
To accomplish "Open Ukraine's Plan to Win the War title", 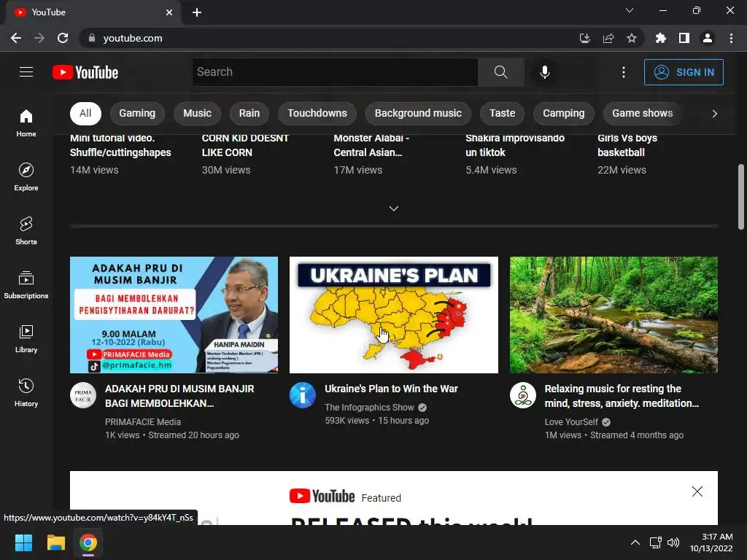I will (391, 389).
